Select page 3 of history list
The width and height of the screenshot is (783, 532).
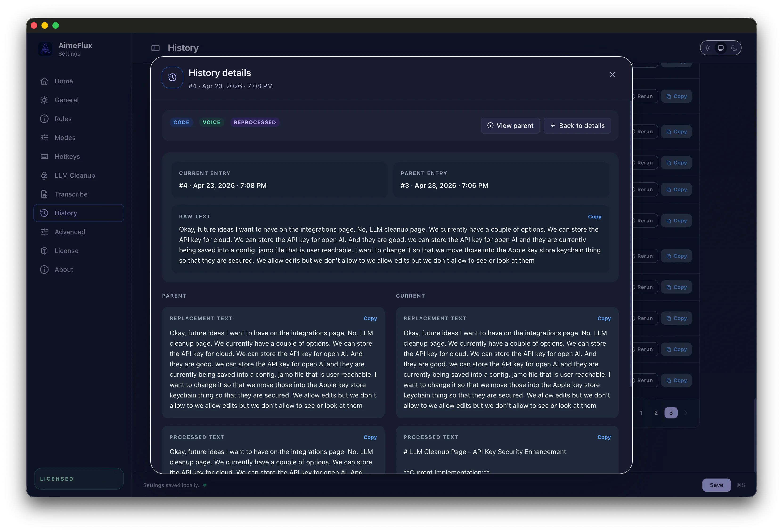(x=671, y=413)
